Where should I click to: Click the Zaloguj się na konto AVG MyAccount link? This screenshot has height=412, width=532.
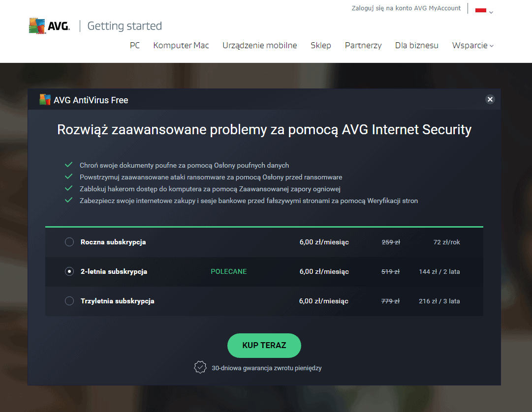[x=406, y=8]
